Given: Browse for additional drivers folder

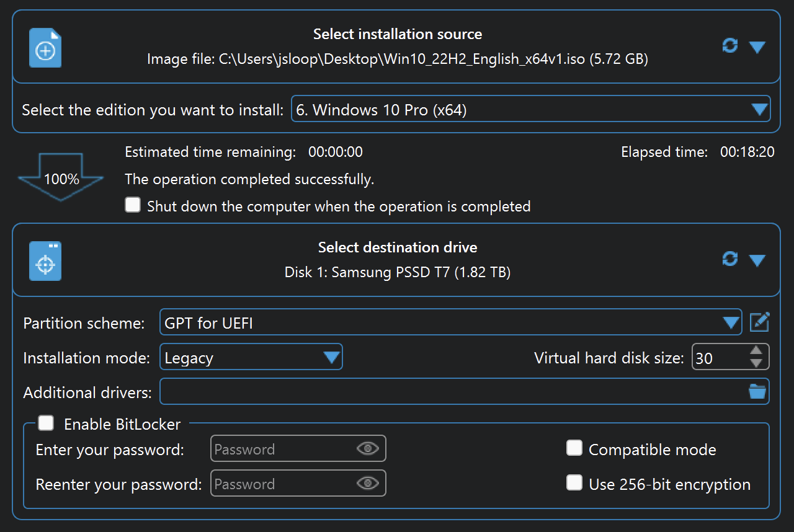Looking at the screenshot, I should [x=757, y=391].
